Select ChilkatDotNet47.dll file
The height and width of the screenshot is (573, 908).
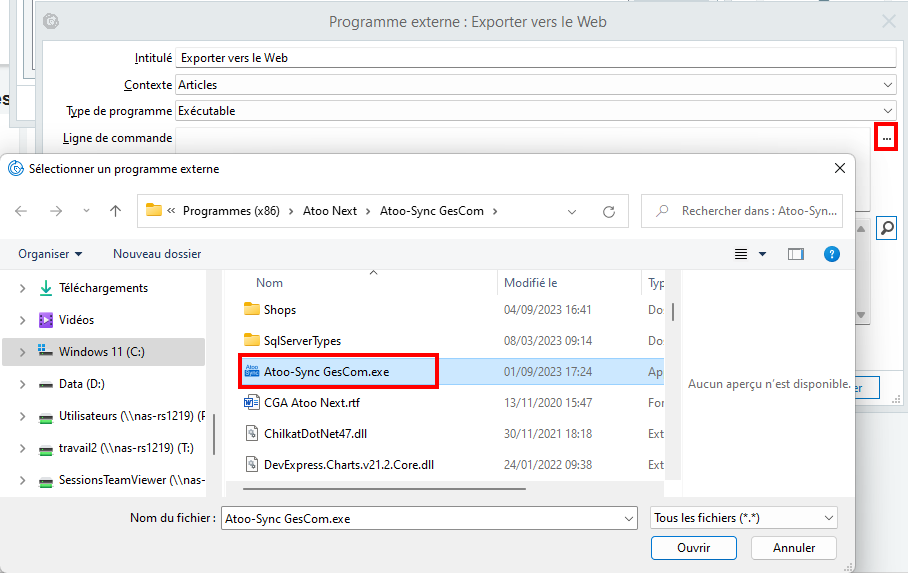click(315, 433)
